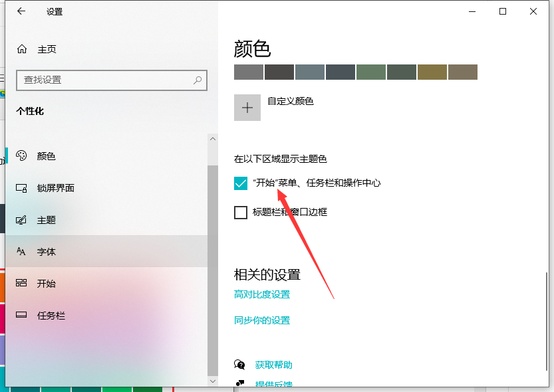Uncheck the 开始菜单、任务栏和操作中心 option
The height and width of the screenshot is (392, 554).
tap(241, 183)
